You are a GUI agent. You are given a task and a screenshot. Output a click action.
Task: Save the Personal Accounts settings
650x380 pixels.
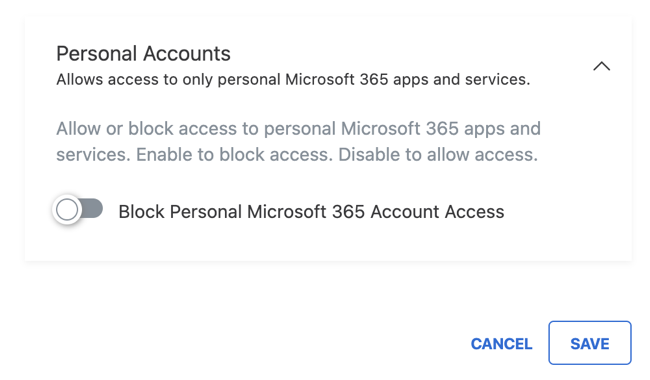(x=589, y=343)
